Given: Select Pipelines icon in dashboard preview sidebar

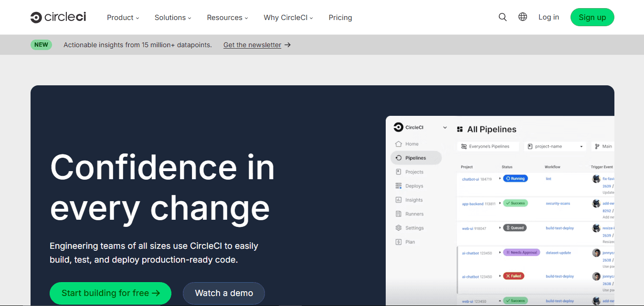Looking at the screenshot, I should pyautogui.click(x=399, y=158).
